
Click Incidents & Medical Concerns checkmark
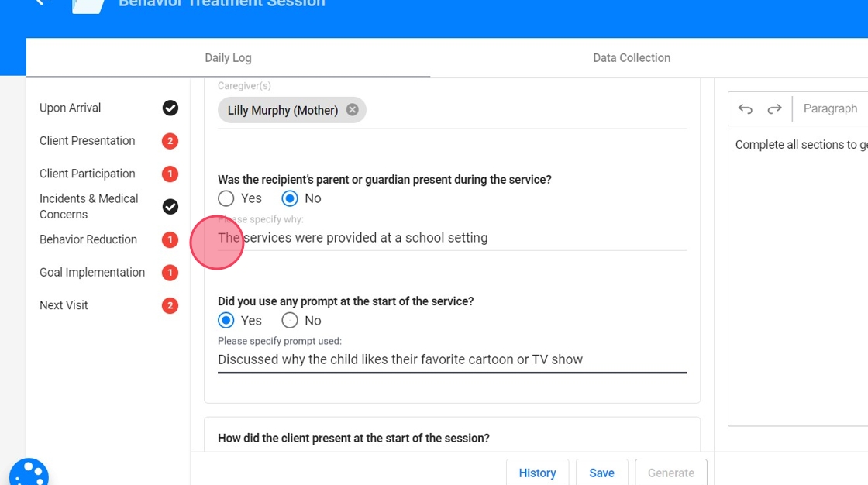click(x=170, y=206)
